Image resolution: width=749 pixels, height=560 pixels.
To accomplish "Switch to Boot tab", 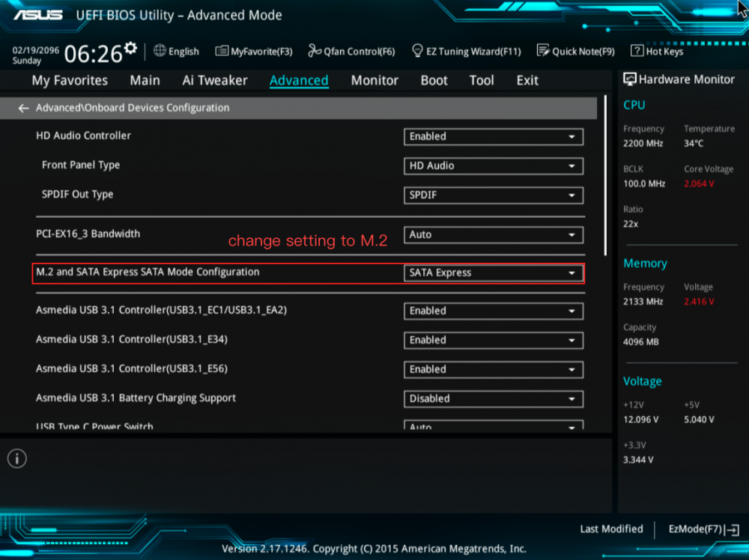I will pos(434,80).
